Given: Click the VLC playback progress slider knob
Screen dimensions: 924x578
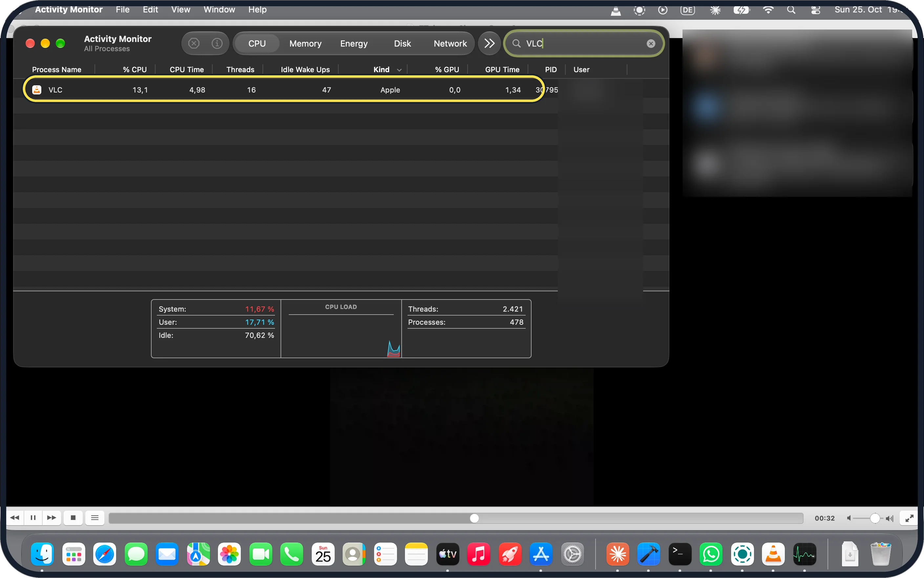Looking at the screenshot, I should pos(474,518).
